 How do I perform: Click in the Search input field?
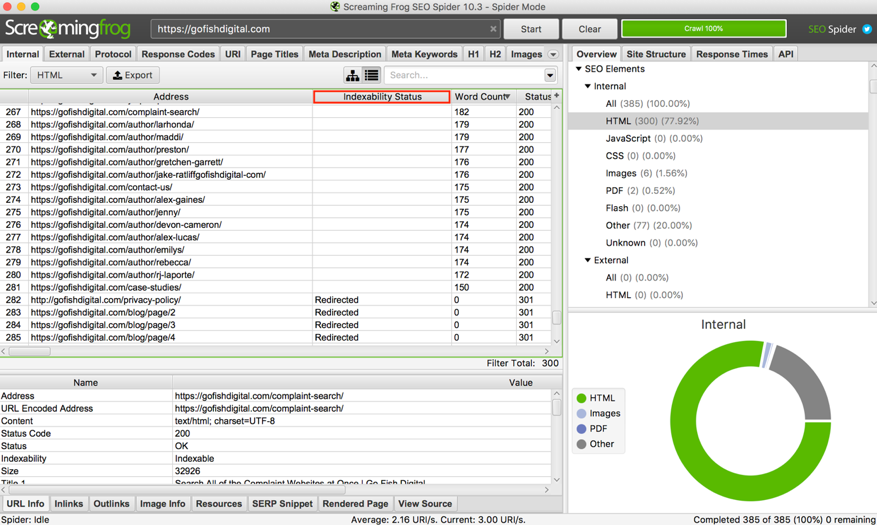tap(464, 75)
